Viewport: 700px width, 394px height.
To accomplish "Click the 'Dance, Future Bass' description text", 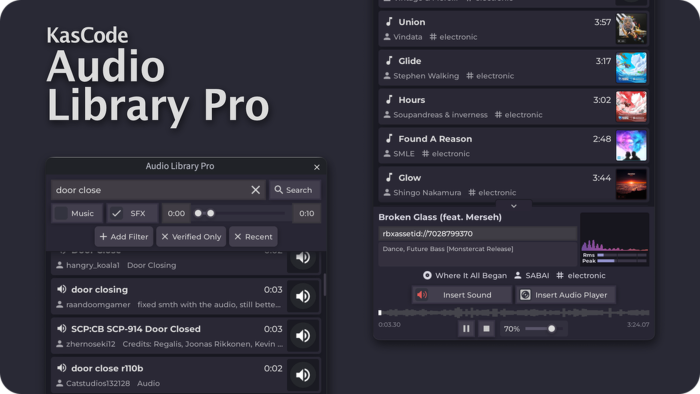I will pos(448,249).
